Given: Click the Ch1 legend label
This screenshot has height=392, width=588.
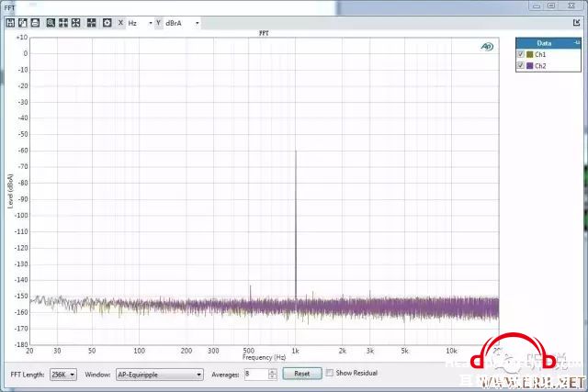Looking at the screenshot, I should pos(540,54).
